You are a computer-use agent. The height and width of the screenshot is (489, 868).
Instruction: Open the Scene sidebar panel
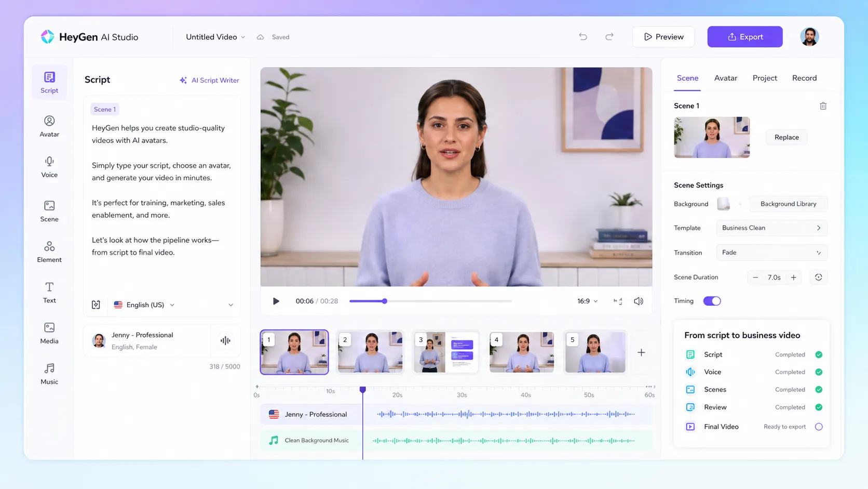49,211
